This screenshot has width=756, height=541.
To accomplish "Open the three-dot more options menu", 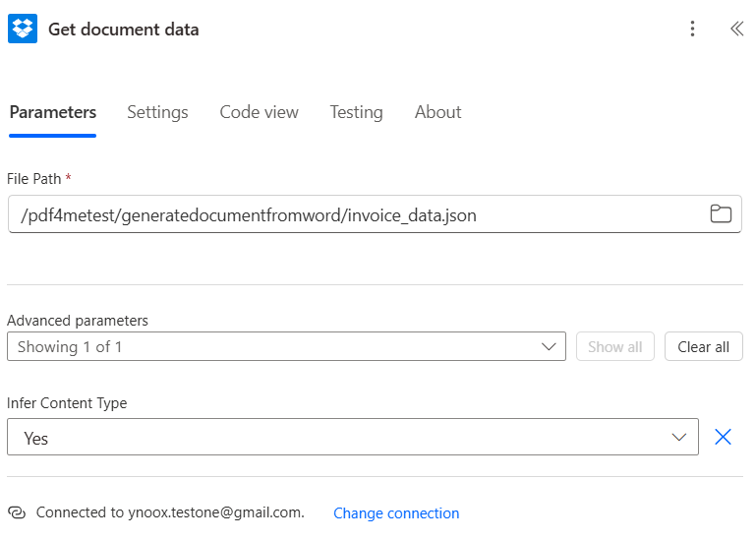I will tap(692, 29).
